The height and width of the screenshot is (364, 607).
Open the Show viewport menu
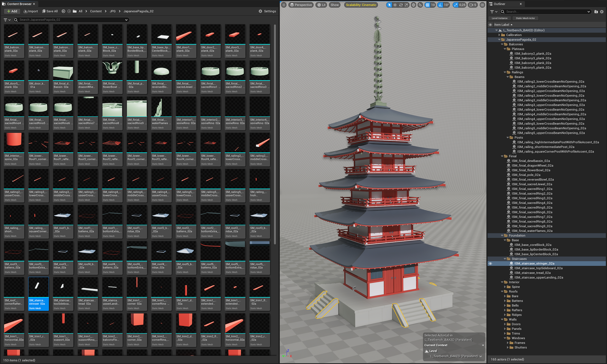tap(334, 5)
